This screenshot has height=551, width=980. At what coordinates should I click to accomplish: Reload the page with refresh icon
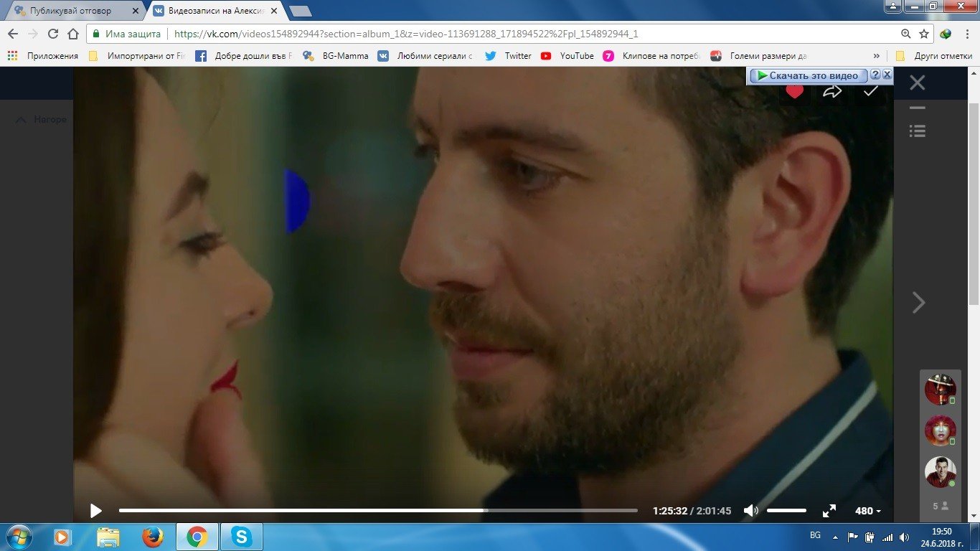click(53, 34)
